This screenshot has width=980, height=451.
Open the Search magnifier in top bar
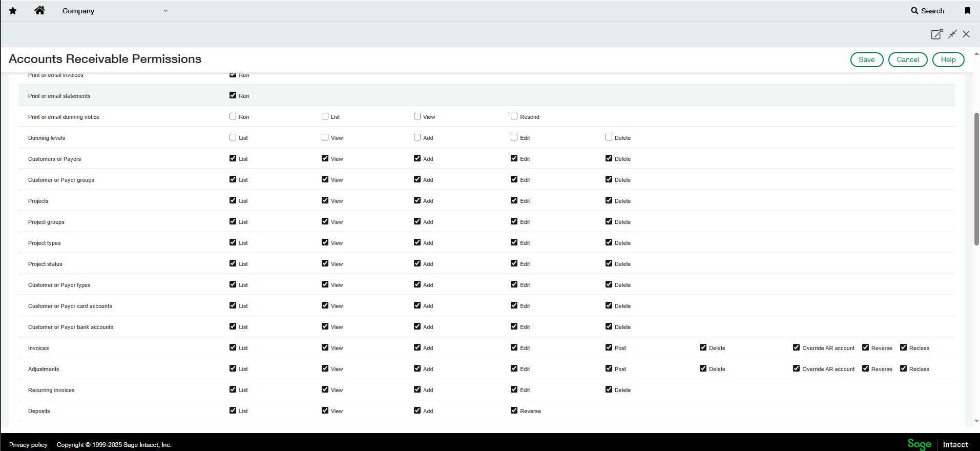[914, 11]
